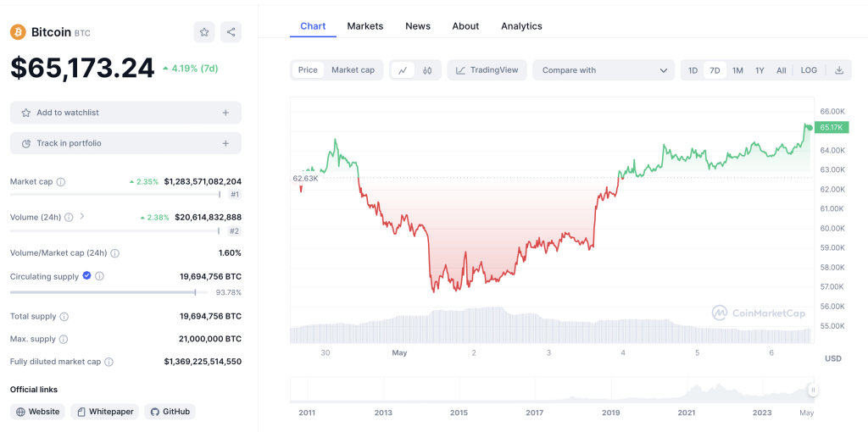The height and width of the screenshot is (432, 868).
Task: Set chart range to 1Y
Action: (x=759, y=70)
